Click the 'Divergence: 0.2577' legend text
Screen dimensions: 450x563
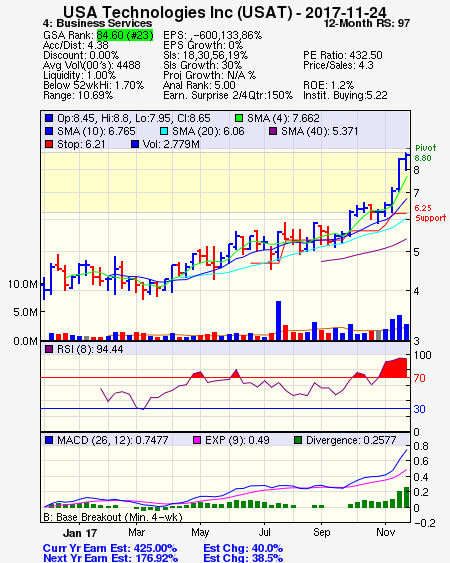(351, 440)
